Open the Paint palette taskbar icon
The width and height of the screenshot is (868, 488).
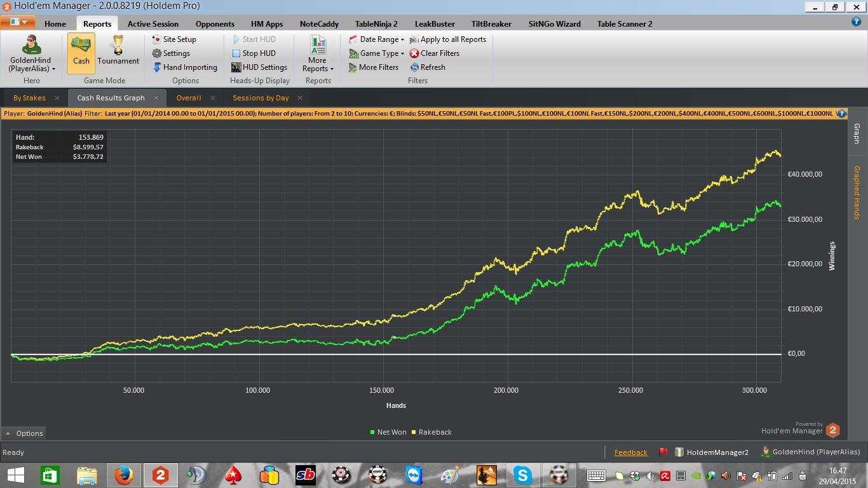[450, 475]
